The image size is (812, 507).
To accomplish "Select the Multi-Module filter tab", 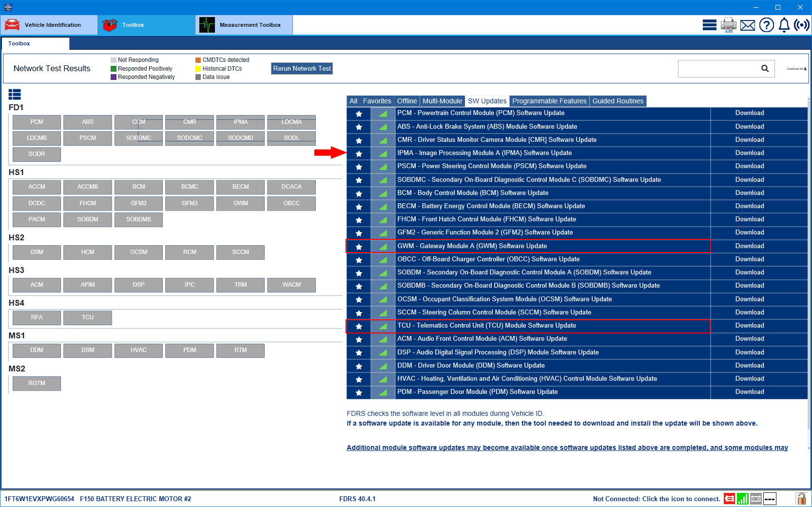I will pyautogui.click(x=442, y=101).
